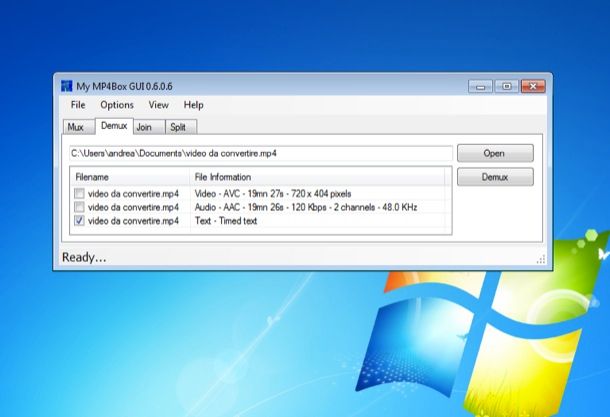610x417 pixels.
Task: Open the Help menu
Action: click(193, 105)
